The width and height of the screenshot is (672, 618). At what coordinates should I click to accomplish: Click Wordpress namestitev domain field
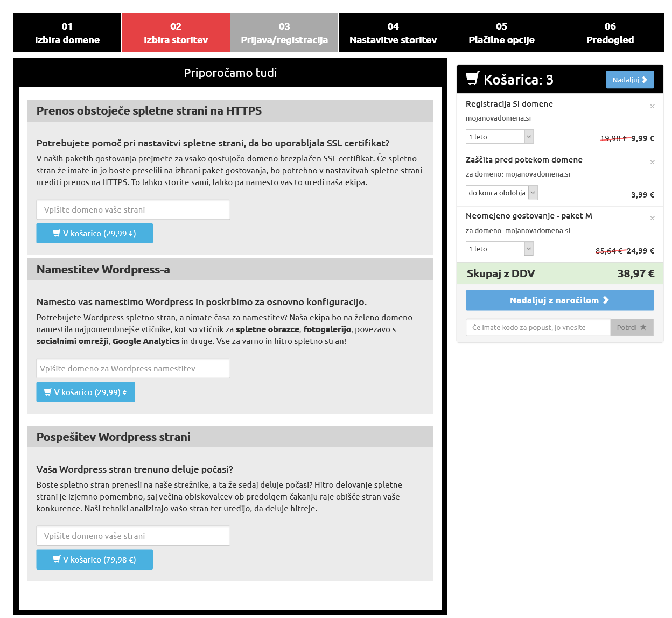click(133, 369)
